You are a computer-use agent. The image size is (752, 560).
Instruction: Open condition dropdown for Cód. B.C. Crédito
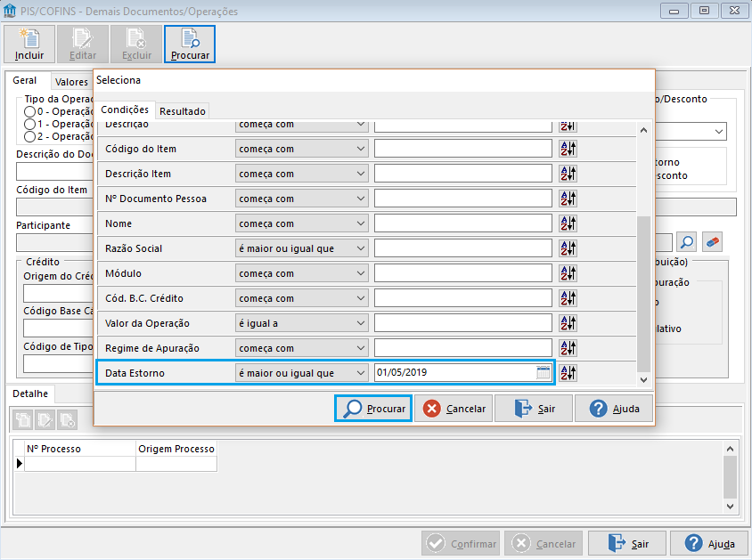302,298
